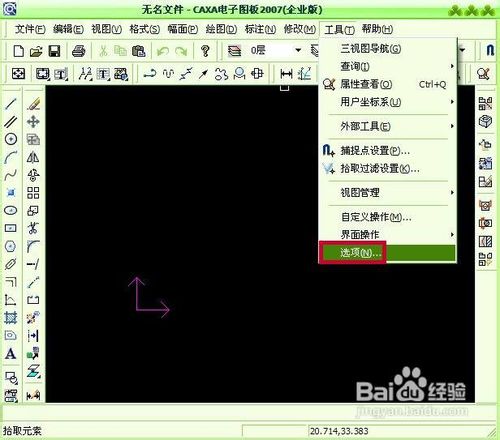Click the Redo arrow icon
Image resolution: width=500 pixels, height=440 pixels.
click(181, 51)
